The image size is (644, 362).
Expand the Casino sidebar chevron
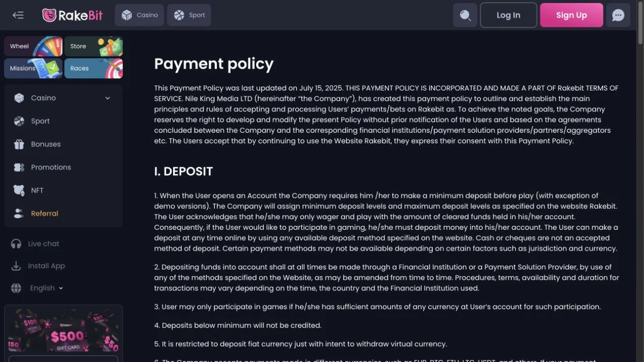(x=107, y=98)
